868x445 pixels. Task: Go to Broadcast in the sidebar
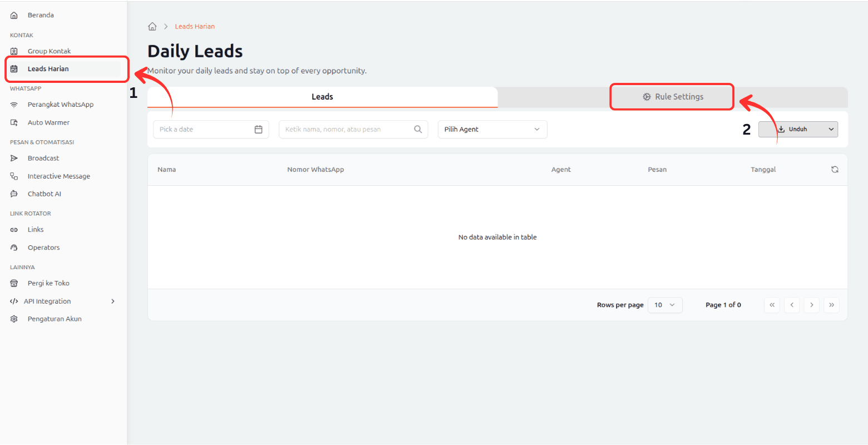[43, 159]
